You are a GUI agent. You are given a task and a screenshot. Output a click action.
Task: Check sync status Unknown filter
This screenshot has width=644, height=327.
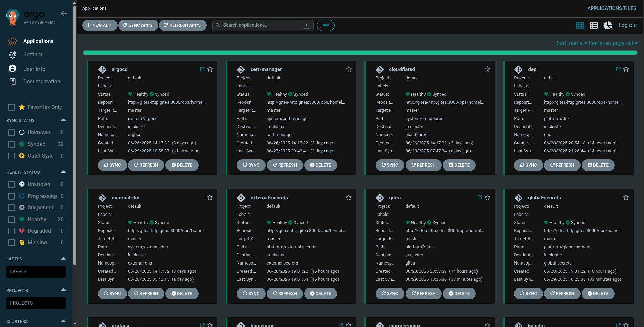(11, 133)
